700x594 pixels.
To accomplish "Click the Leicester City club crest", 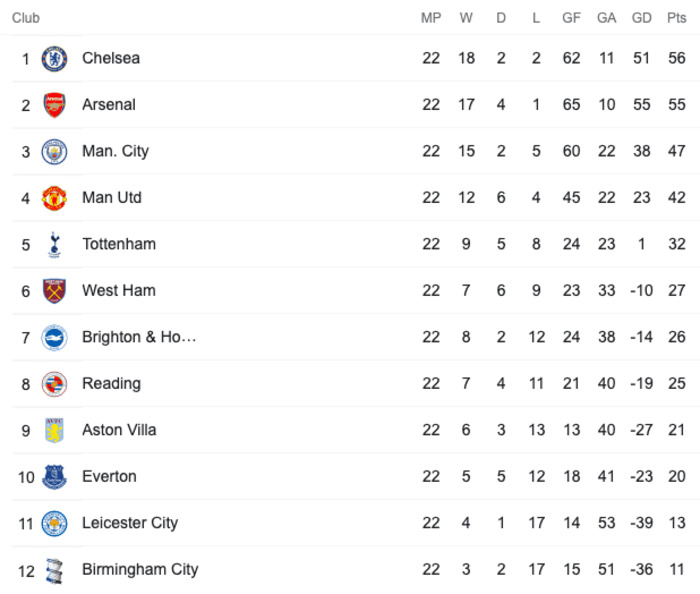I will tap(54, 523).
